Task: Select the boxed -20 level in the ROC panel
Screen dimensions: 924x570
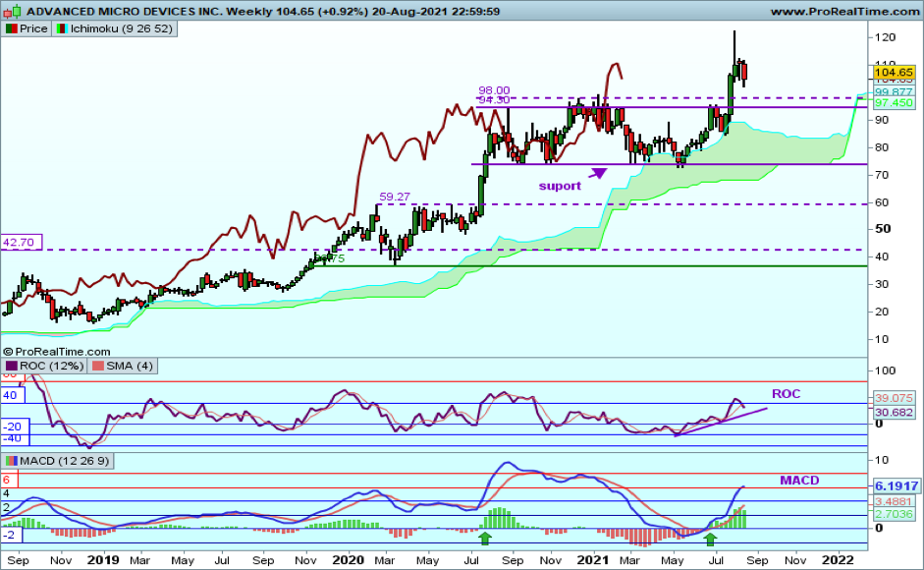Action: [13, 426]
